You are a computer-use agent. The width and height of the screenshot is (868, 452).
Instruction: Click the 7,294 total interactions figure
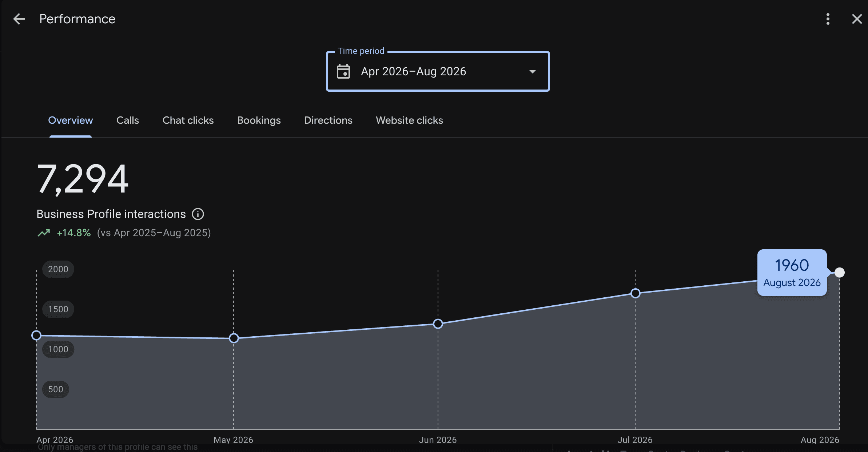point(83,179)
